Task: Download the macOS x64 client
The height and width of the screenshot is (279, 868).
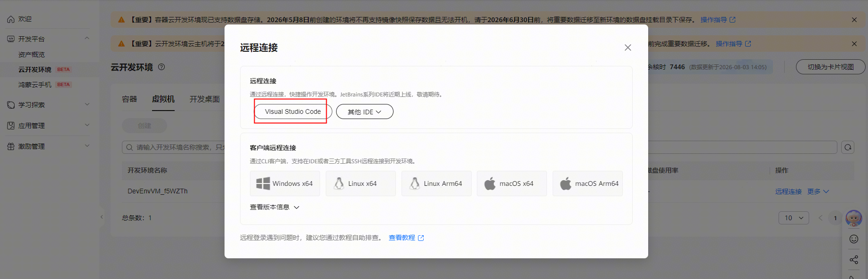Action: point(512,183)
